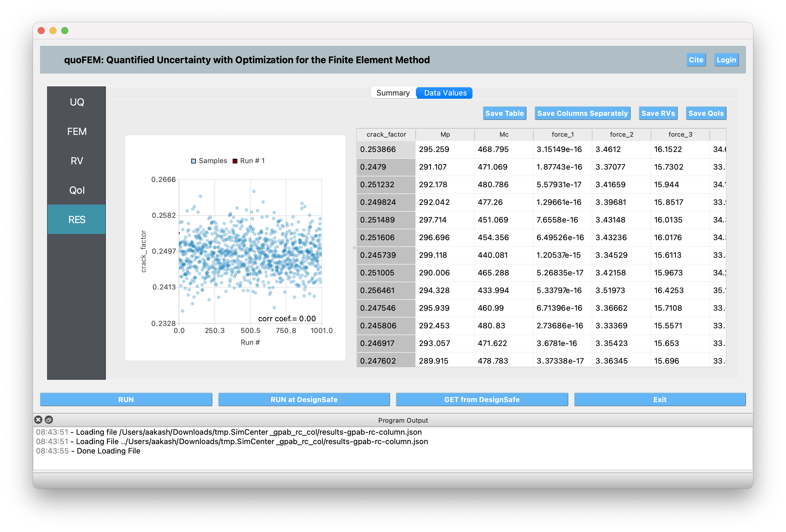Click Mp cell 297.714

(445, 220)
